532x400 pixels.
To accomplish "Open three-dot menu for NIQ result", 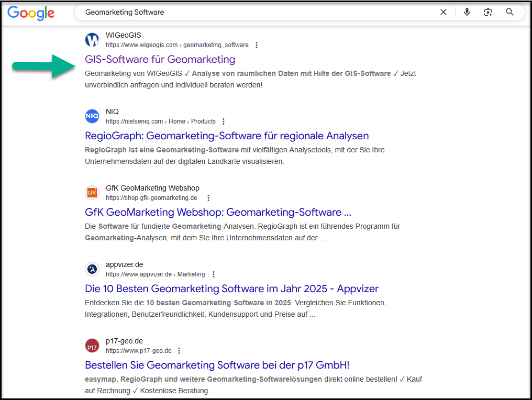I will point(224,121).
